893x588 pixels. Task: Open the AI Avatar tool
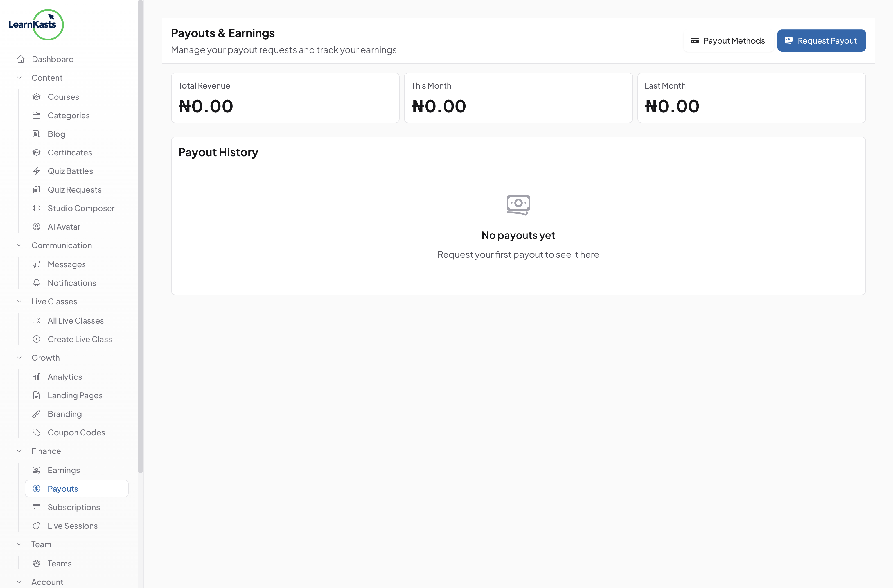(x=64, y=227)
